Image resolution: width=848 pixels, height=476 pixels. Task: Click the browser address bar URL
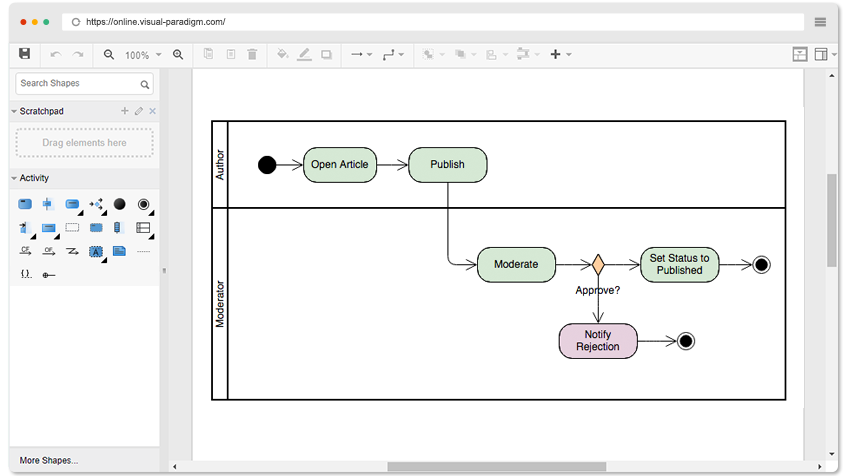tap(156, 22)
